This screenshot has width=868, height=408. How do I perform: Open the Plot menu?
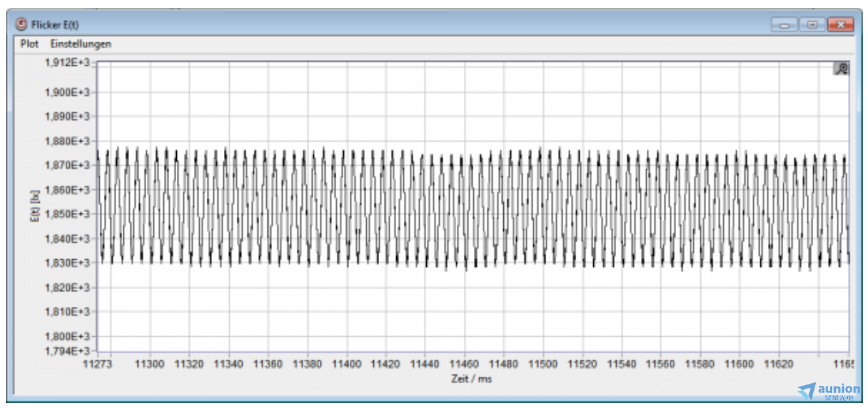29,44
